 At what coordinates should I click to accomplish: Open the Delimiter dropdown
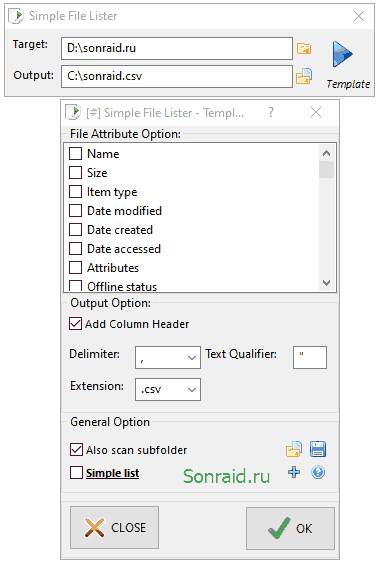click(x=168, y=358)
